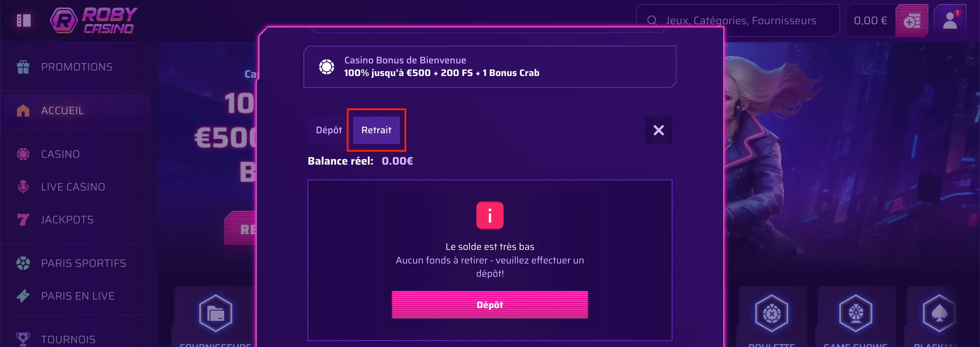Go to Accueil home icon
This screenshot has width=980, height=347.
click(23, 110)
